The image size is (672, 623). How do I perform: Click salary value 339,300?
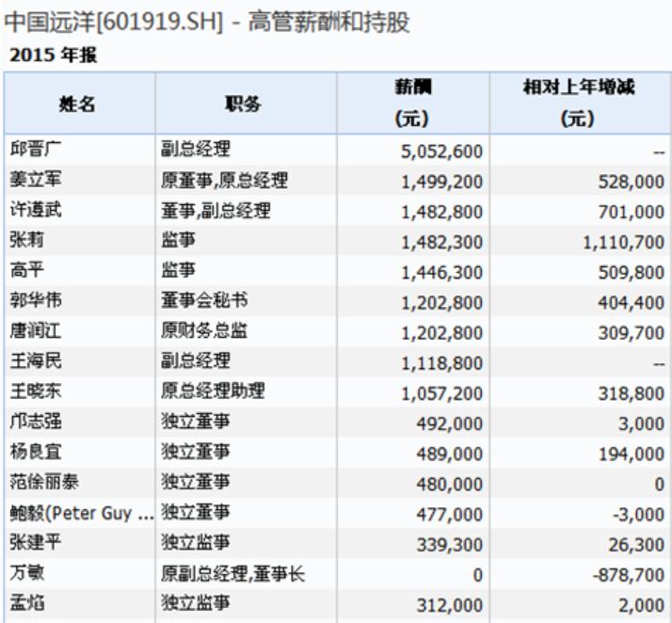click(450, 545)
